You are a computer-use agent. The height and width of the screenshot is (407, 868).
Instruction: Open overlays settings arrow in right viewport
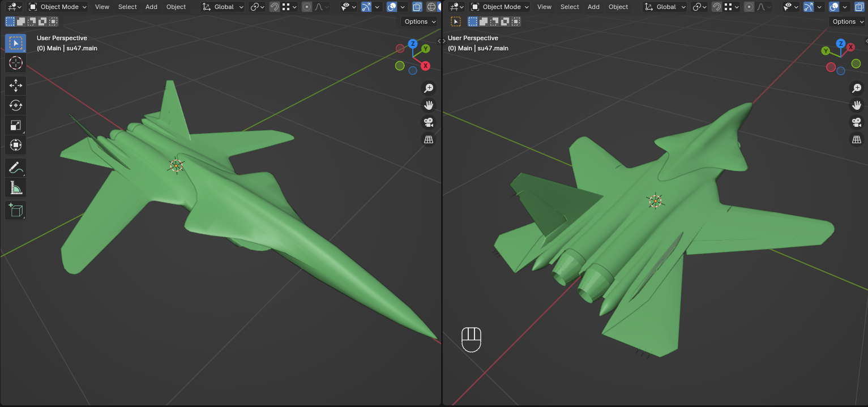pos(845,7)
